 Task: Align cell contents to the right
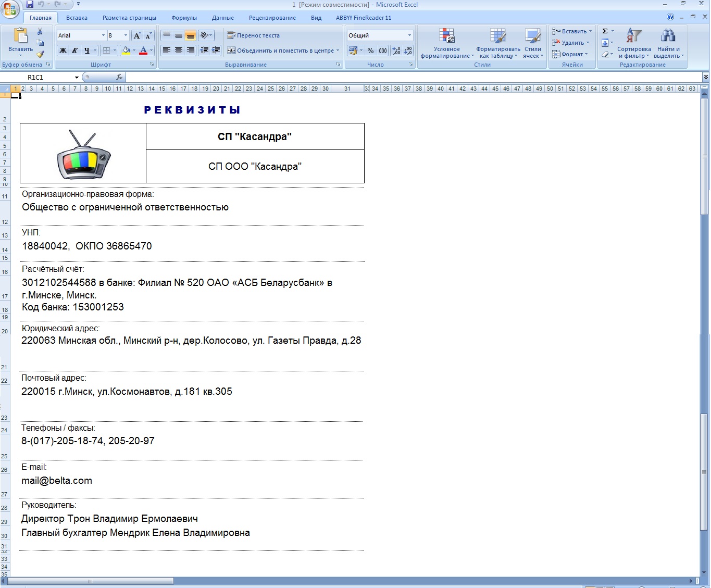[191, 51]
